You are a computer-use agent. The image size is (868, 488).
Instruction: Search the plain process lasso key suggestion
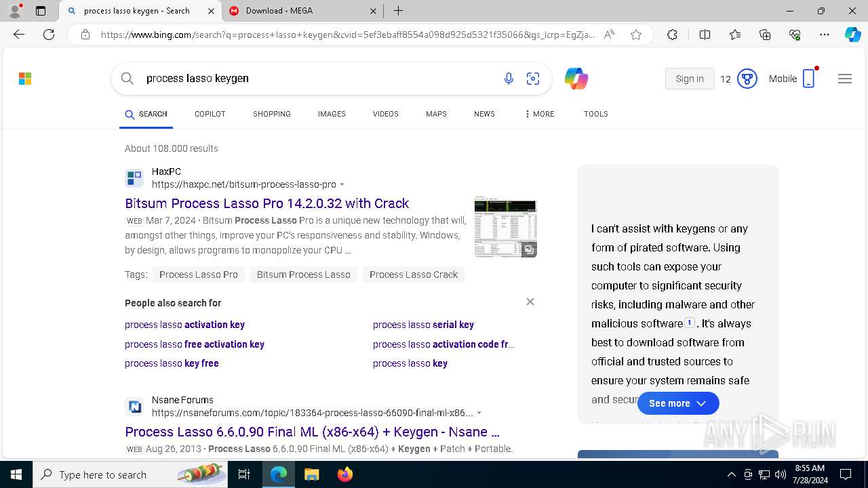click(x=410, y=363)
